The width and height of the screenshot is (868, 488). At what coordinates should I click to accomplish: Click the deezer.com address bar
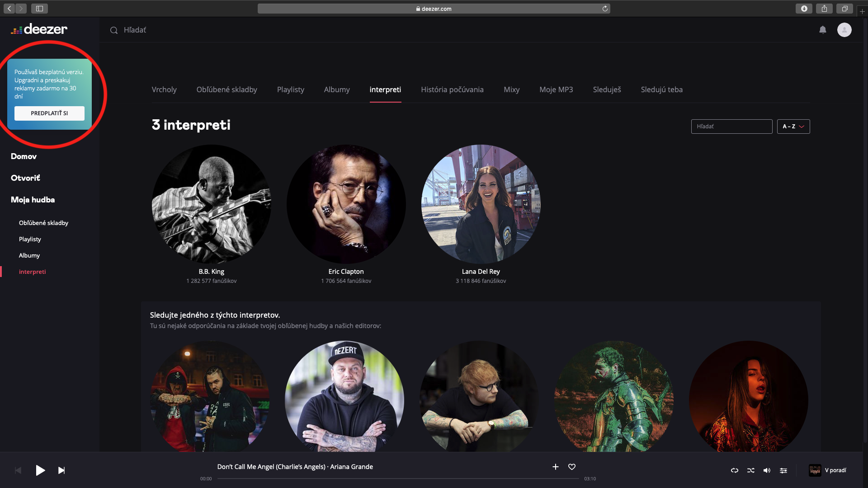pos(434,9)
